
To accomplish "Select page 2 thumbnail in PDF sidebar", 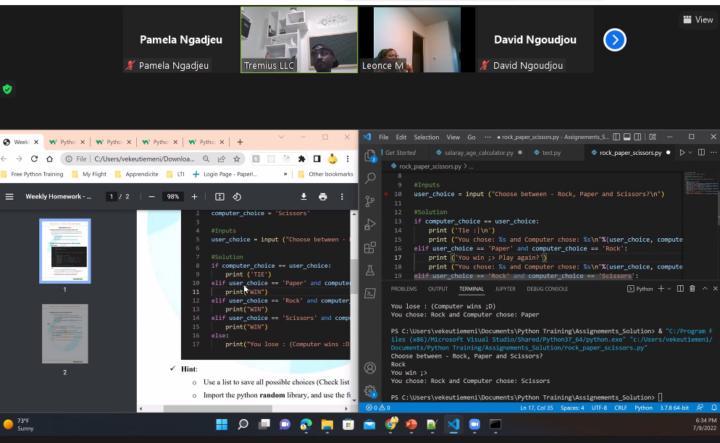I will (x=64, y=333).
